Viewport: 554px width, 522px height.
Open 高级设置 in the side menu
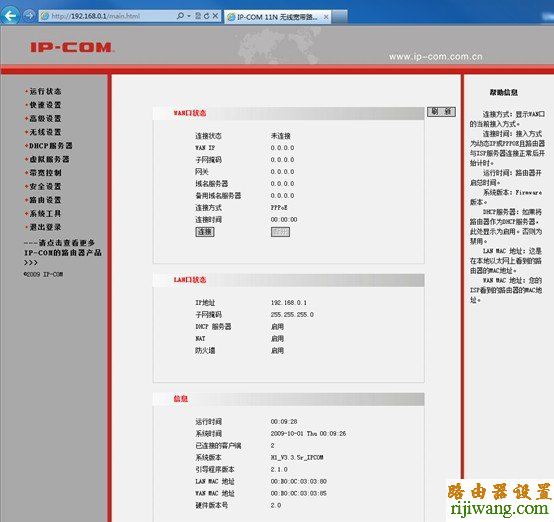tap(45, 118)
